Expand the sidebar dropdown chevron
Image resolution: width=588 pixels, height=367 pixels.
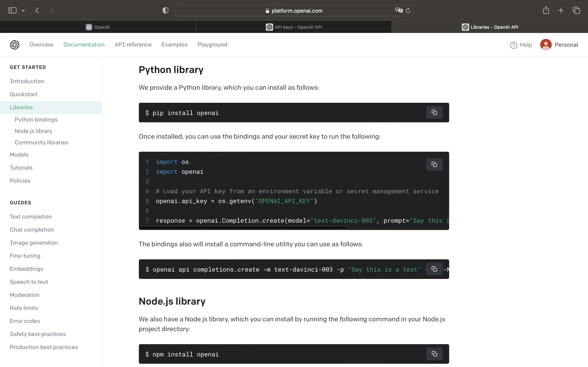click(23, 10)
